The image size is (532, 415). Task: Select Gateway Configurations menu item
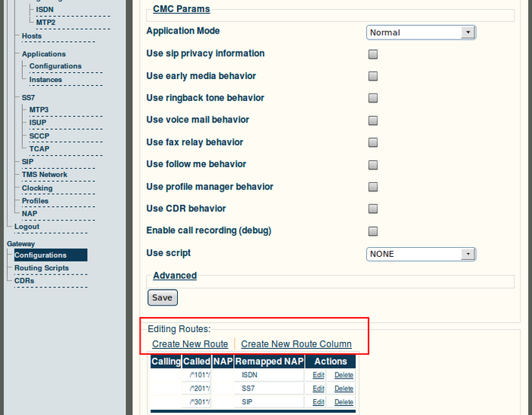[51, 255]
